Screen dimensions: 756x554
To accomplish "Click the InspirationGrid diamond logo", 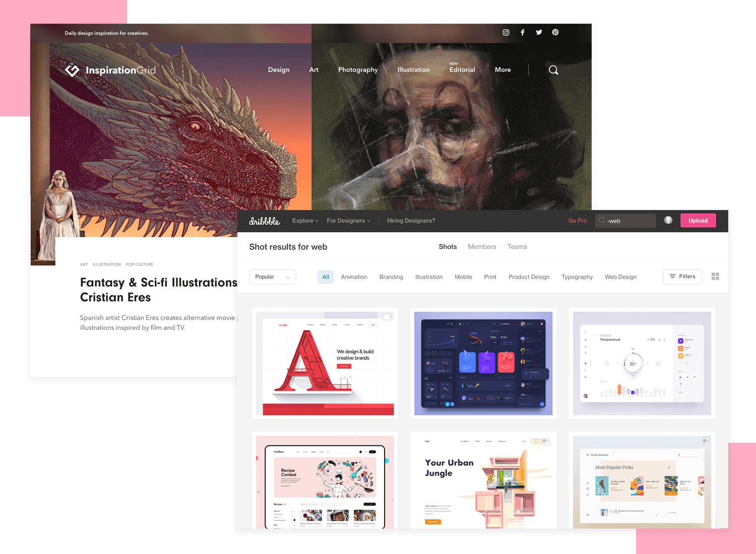I will pos(72,70).
